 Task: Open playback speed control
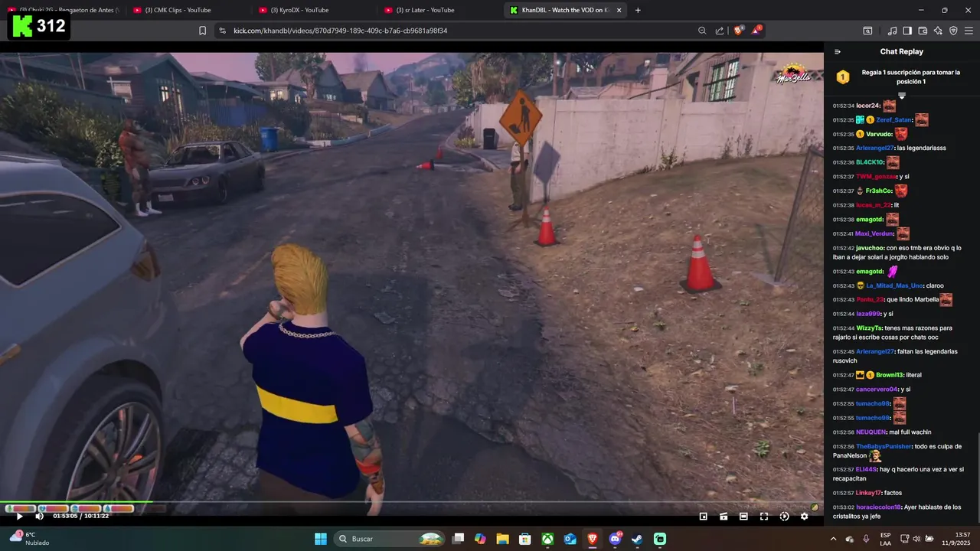[x=784, y=517]
